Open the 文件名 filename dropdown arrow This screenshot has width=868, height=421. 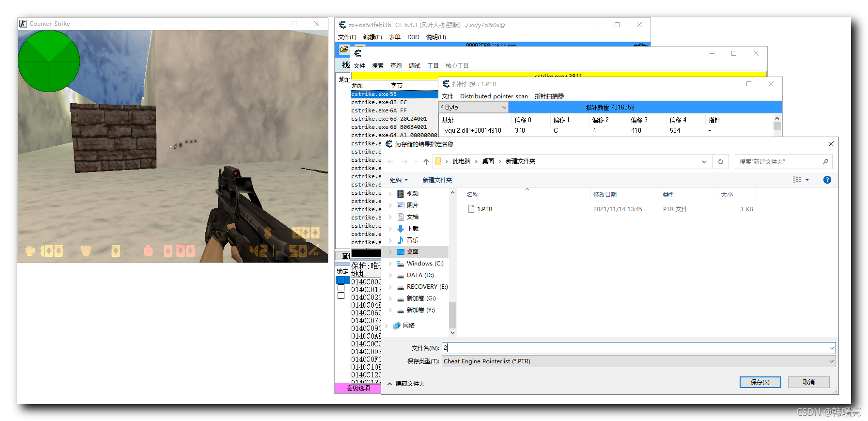coord(831,348)
